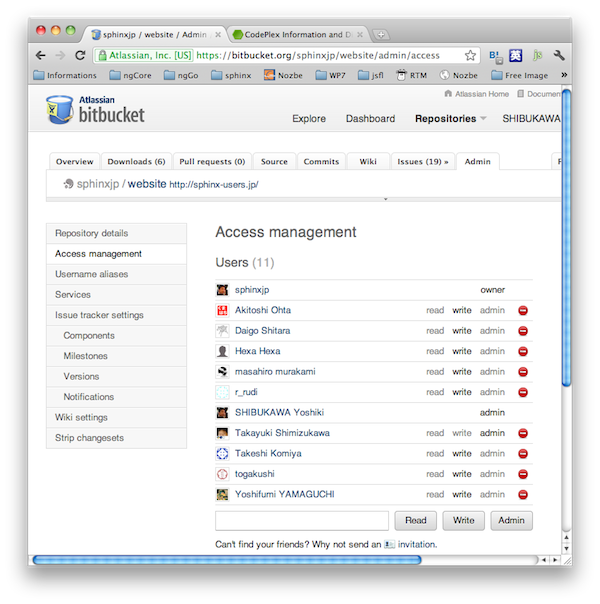Bookmark this page with the star icon
Screen dimensions: 600x604
coord(470,55)
